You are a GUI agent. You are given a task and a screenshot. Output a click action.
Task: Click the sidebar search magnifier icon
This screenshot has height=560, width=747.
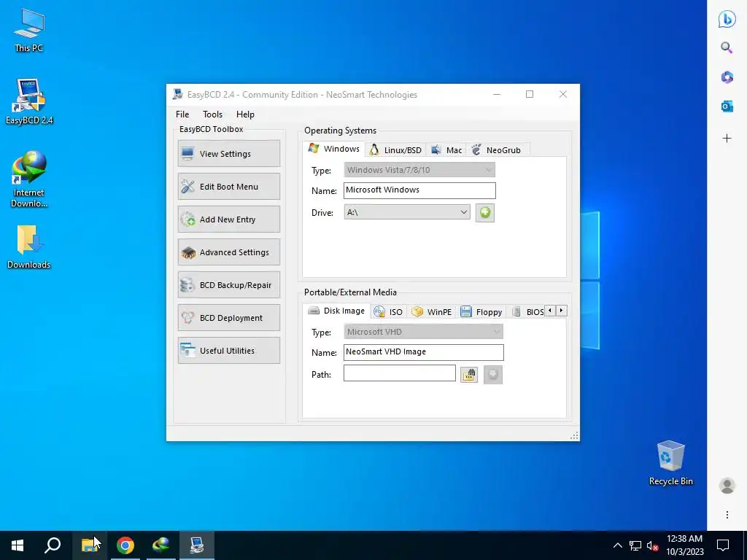(727, 47)
